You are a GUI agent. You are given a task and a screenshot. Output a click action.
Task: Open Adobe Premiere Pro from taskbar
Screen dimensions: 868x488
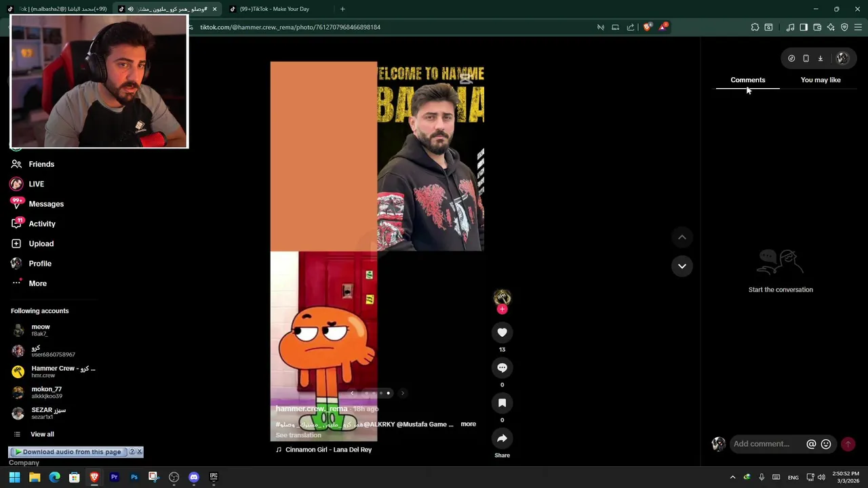114,477
